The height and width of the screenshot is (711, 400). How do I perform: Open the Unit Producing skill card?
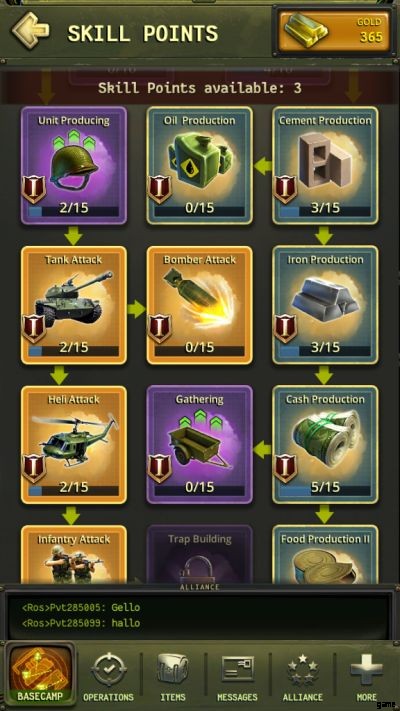(x=74, y=166)
